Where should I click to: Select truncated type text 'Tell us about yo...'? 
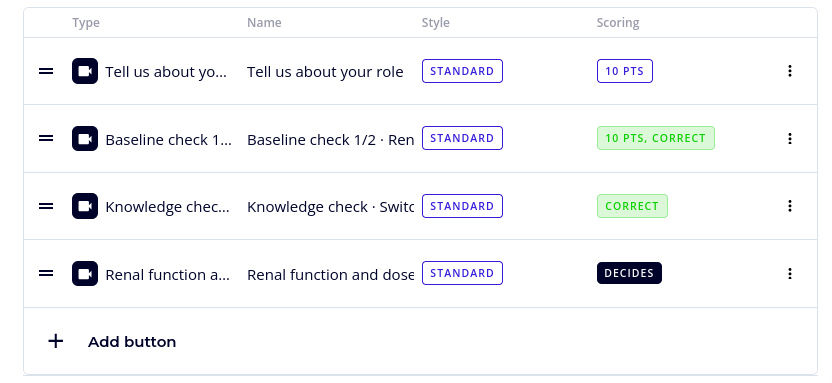[x=166, y=72]
